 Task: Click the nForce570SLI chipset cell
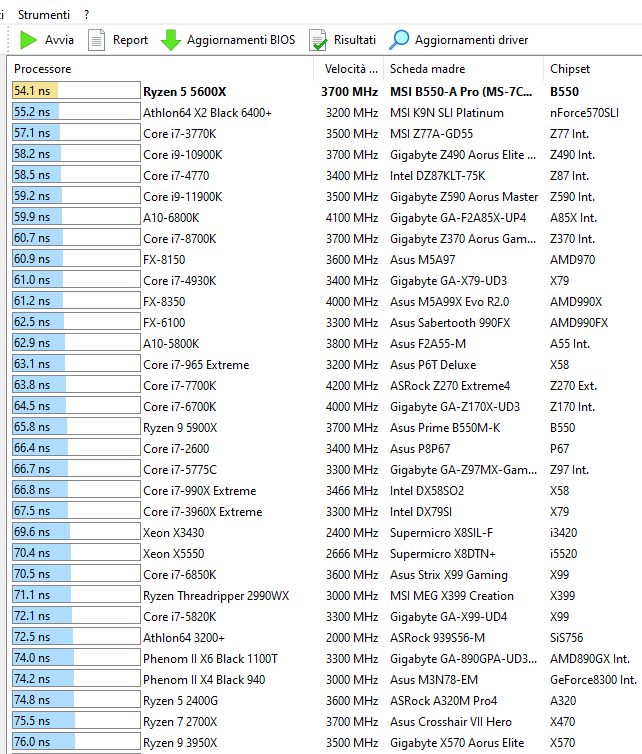coord(584,113)
